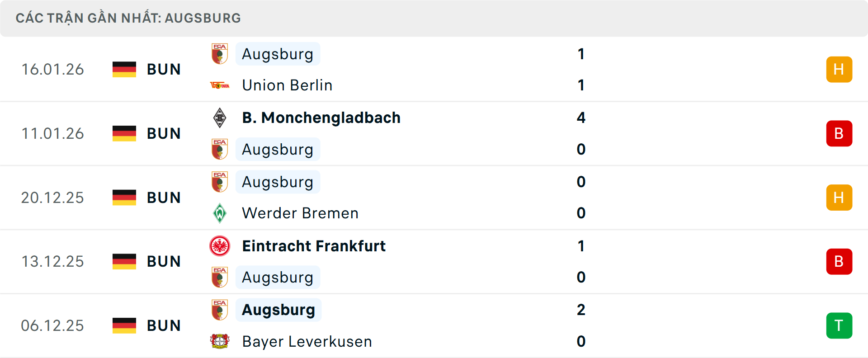The image size is (868, 358).
Task: Open the Eintracht Frankfurt team link
Action: tap(314, 246)
